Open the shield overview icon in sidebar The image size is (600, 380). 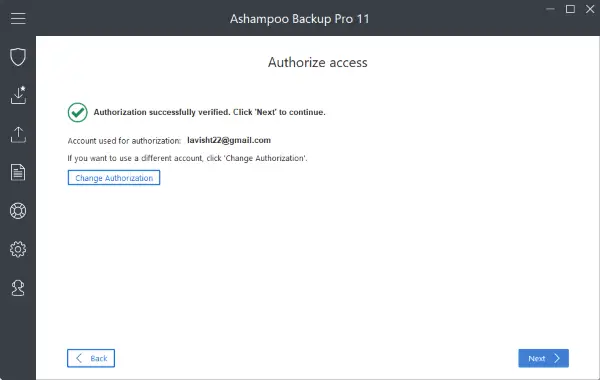(18, 57)
